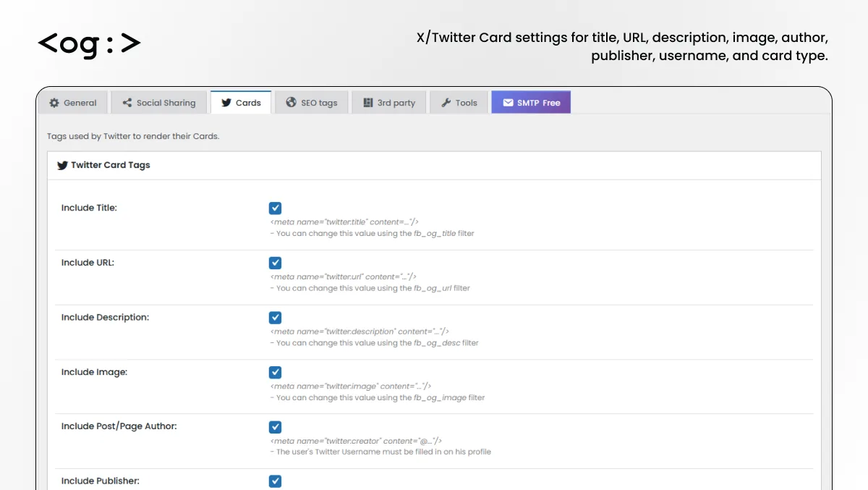Click the envelope icon on SMTP Free tab
Image resolution: width=868 pixels, height=490 pixels.
coord(508,103)
